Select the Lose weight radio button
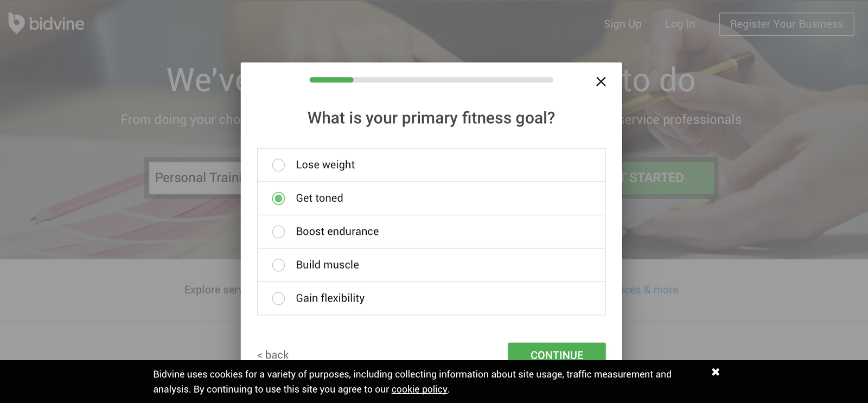This screenshot has height=403, width=868. pyautogui.click(x=278, y=165)
